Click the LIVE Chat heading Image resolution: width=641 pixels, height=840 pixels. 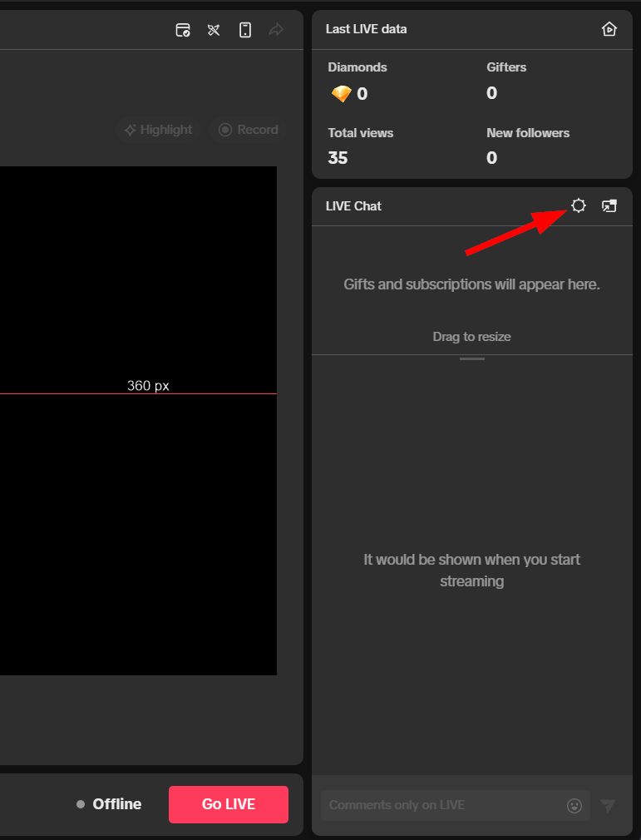(353, 206)
